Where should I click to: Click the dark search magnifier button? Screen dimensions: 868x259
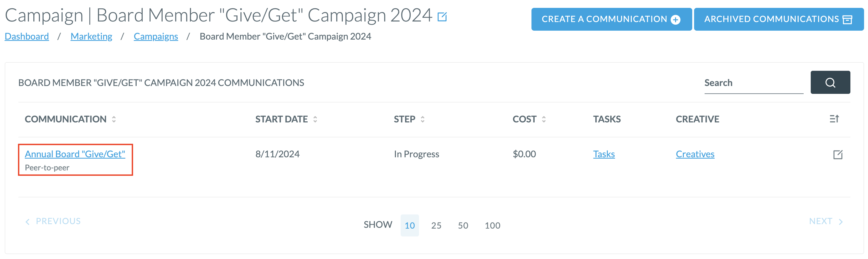point(830,82)
